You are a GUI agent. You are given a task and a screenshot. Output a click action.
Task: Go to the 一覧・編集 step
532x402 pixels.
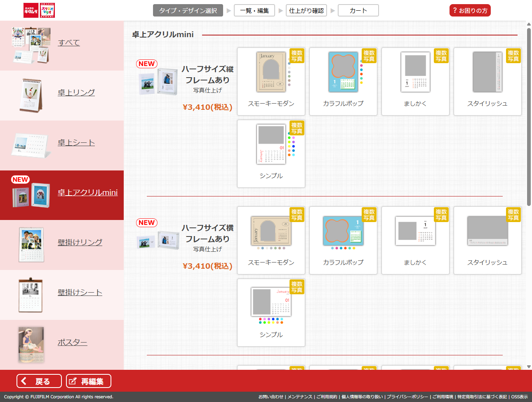[254, 10]
